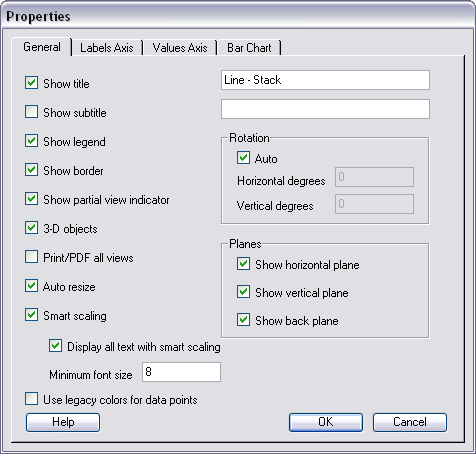Switch to the Labels Axis tab
The height and width of the screenshot is (454, 476).
pos(107,48)
